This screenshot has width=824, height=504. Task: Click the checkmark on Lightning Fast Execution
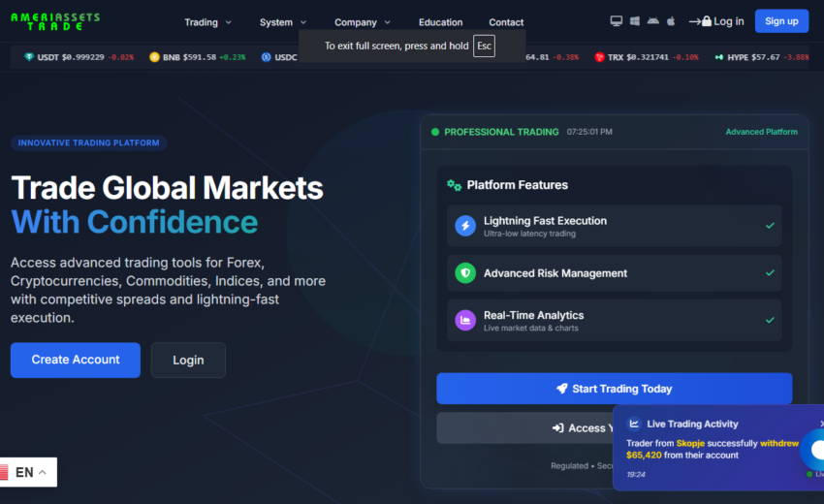[770, 226]
